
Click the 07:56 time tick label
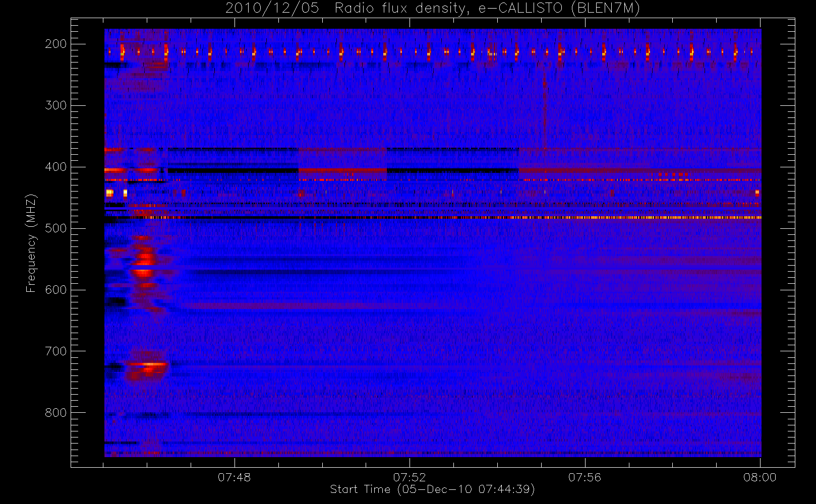[585, 477]
